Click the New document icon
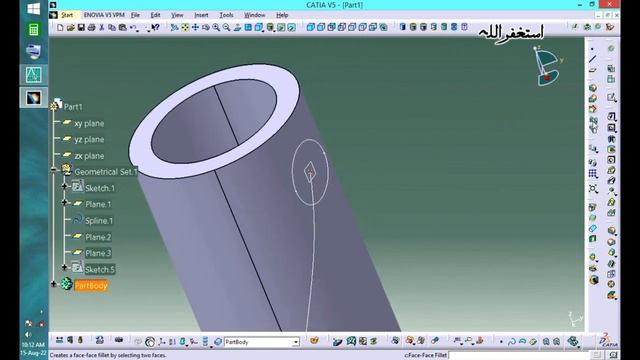The width and height of the screenshot is (640, 360). 60,27
